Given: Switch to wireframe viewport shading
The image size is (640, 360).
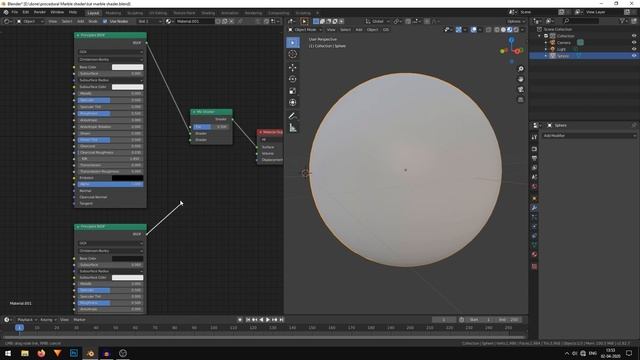Looking at the screenshot, I should click(497, 30).
